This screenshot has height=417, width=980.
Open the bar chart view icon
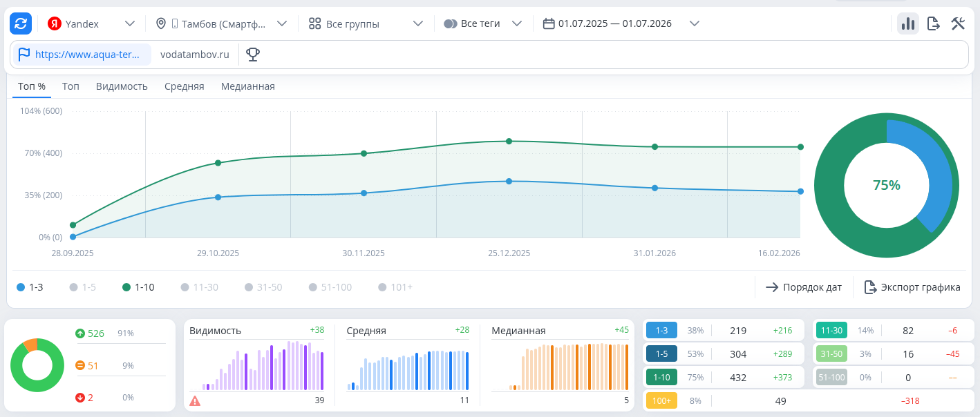908,23
